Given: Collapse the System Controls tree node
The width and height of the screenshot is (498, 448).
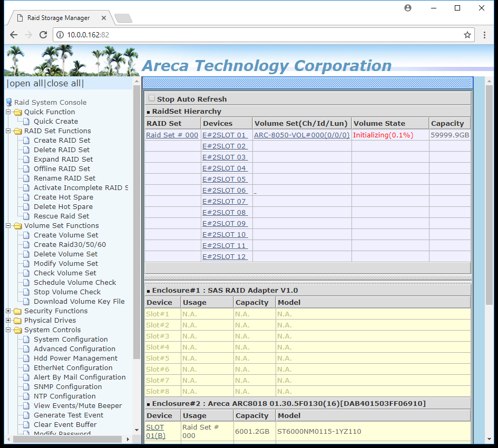Looking at the screenshot, I should [x=8, y=330].
